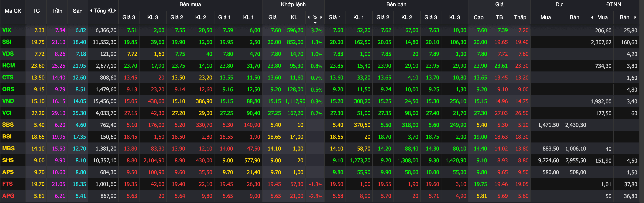The height and width of the screenshot is (203, 644).
Task: Sort by Sàn column header
Action: tap(78, 11)
